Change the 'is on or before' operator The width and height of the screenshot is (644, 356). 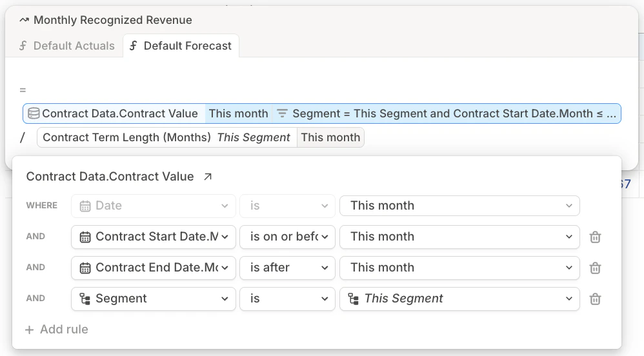pyautogui.click(x=287, y=237)
